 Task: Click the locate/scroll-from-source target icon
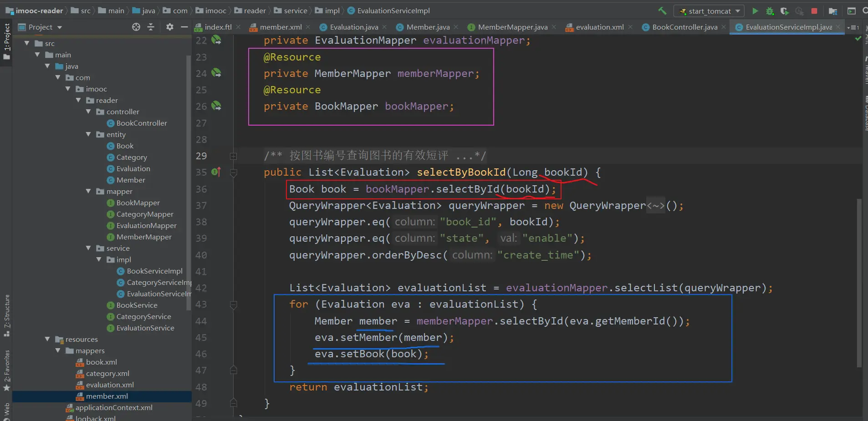[x=136, y=27]
